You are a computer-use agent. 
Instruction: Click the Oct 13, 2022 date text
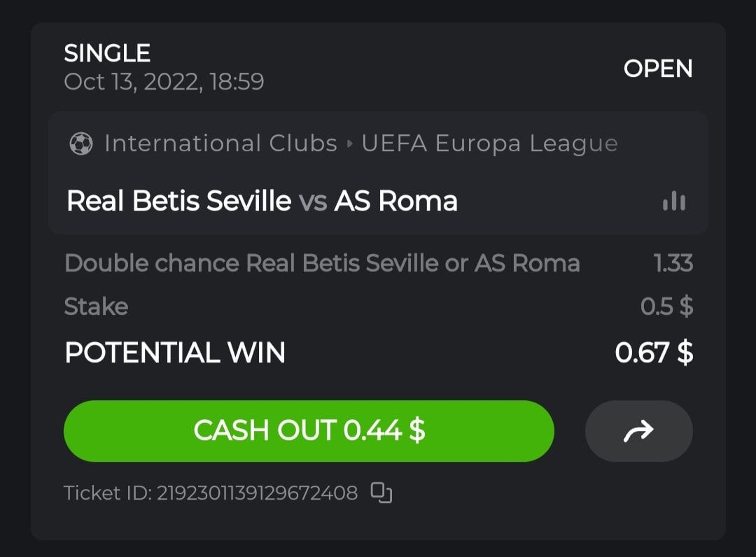point(164,82)
